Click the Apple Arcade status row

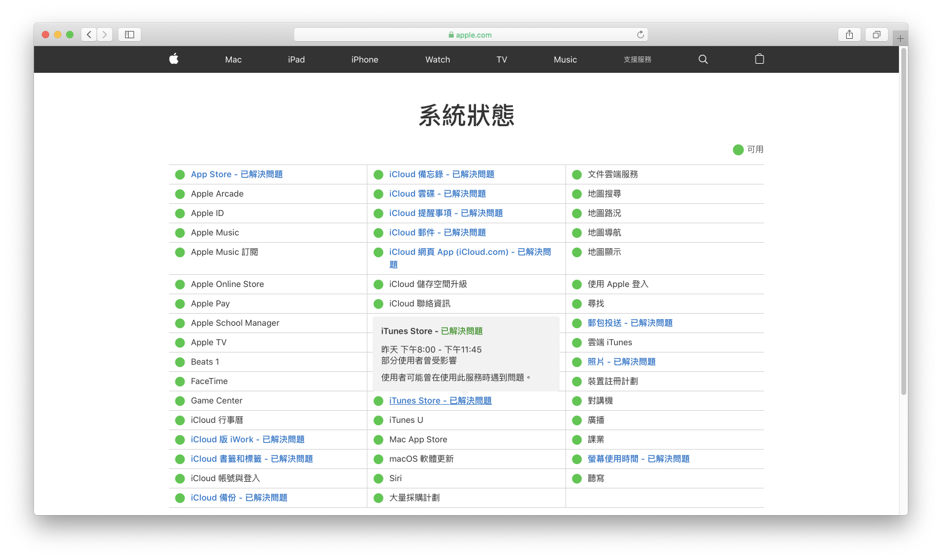(x=268, y=194)
